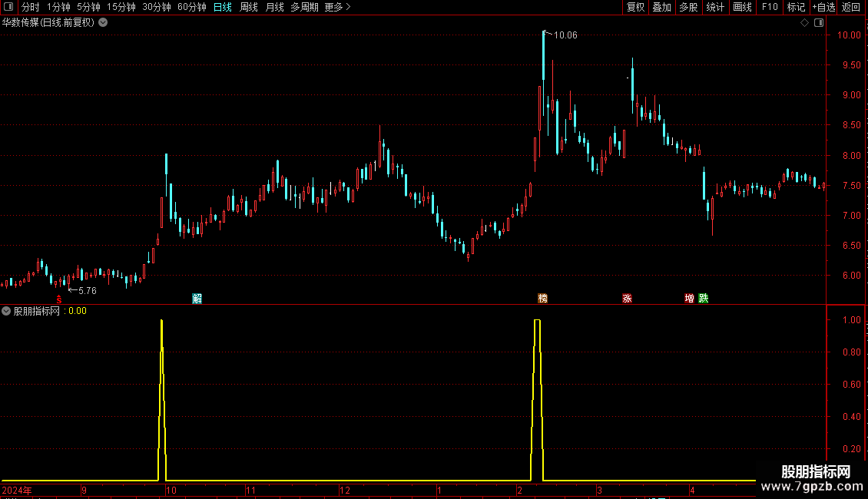Open the stock title dropdown arrow

103,23
